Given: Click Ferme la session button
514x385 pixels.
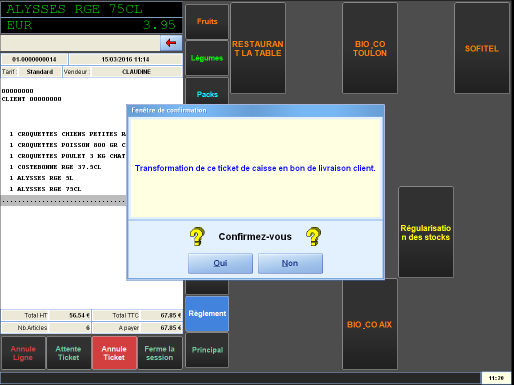Looking at the screenshot, I should point(160,353).
